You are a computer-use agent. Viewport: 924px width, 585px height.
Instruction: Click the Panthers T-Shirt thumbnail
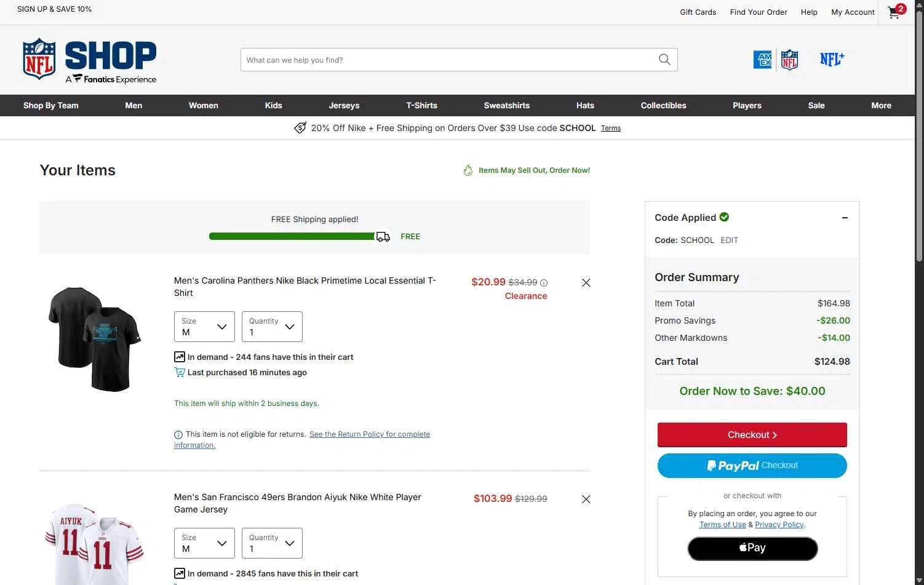95,339
